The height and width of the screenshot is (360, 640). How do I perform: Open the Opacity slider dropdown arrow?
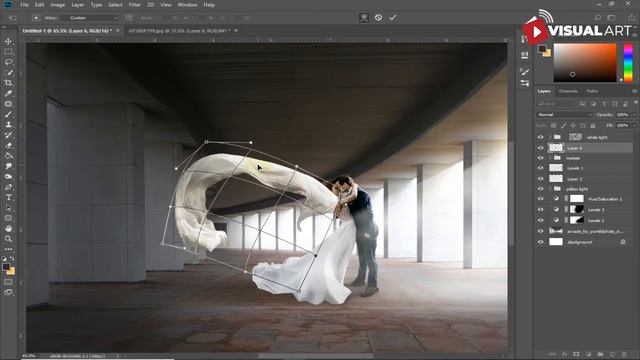tap(634, 115)
